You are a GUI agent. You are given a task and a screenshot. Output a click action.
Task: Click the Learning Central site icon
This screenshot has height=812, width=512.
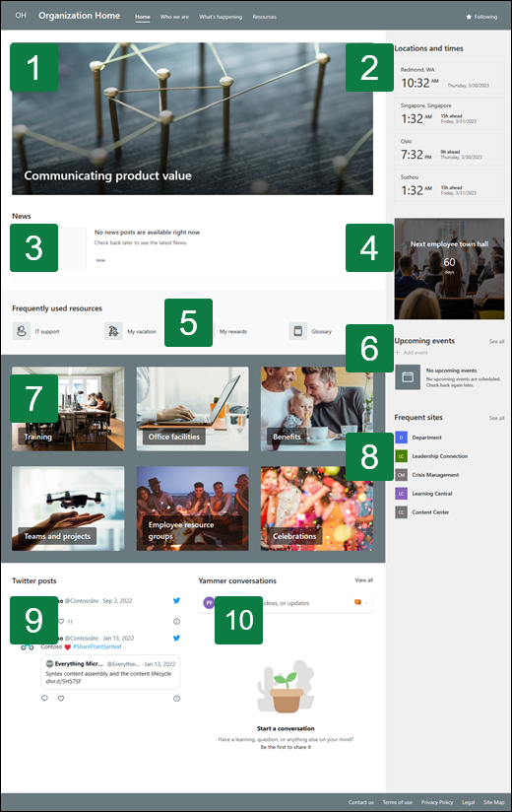(402, 494)
